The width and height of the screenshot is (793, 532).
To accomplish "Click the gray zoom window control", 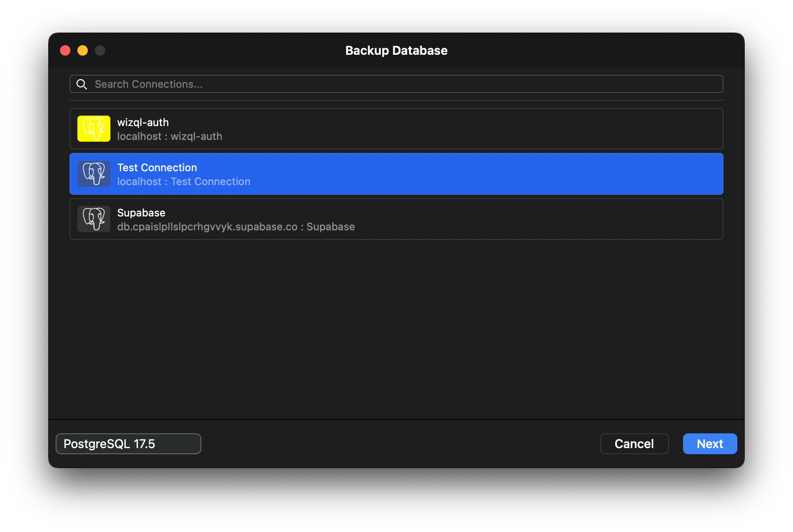I will tap(100, 50).
